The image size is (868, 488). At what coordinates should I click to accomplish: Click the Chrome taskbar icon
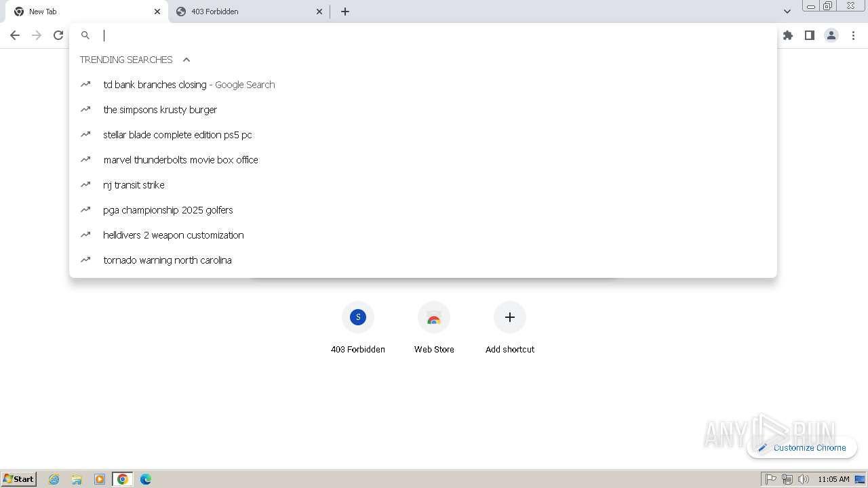(123, 479)
